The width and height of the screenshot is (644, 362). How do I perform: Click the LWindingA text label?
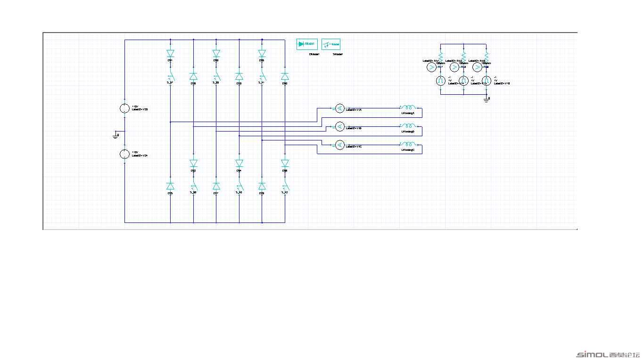pos(407,113)
